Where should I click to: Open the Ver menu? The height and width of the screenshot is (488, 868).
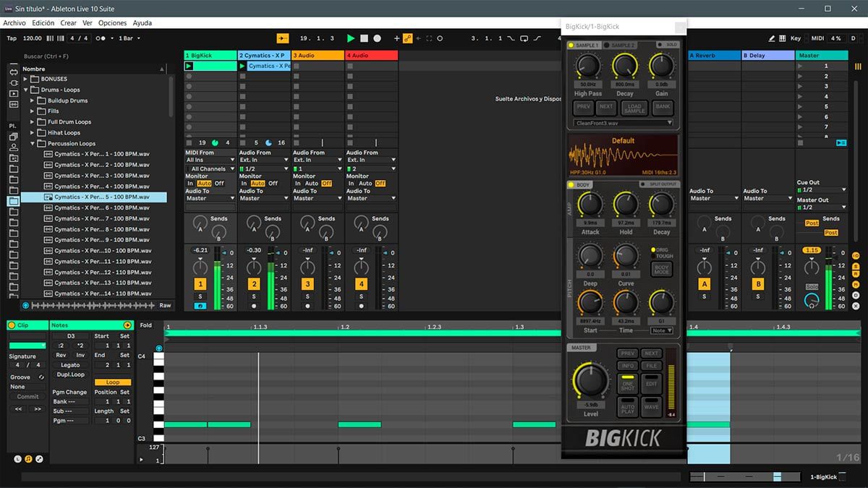click(x=88, y=23)
